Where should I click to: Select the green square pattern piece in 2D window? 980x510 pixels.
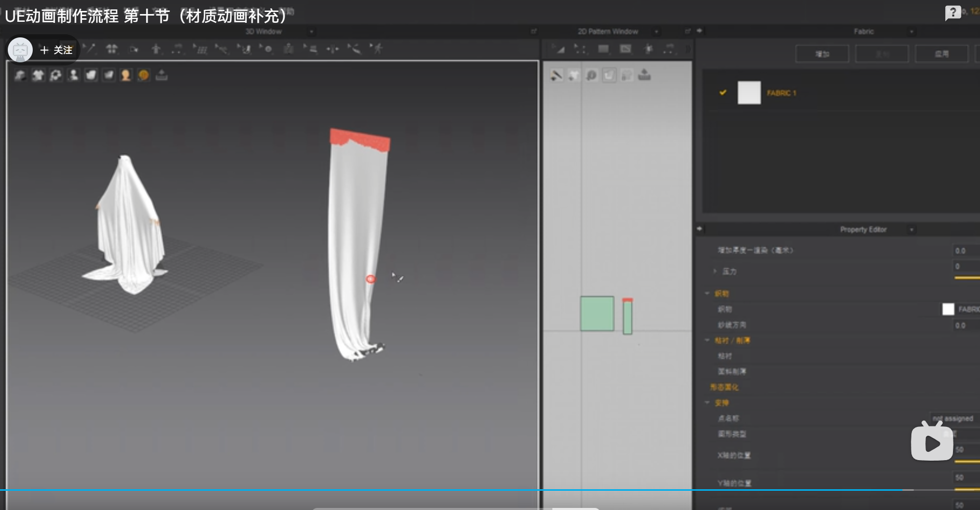tap(597, 314)
